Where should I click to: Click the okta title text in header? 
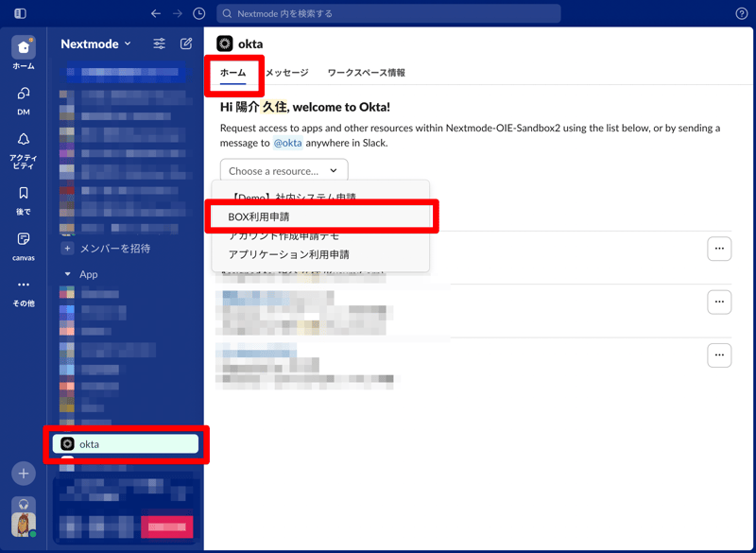point(250,43)
